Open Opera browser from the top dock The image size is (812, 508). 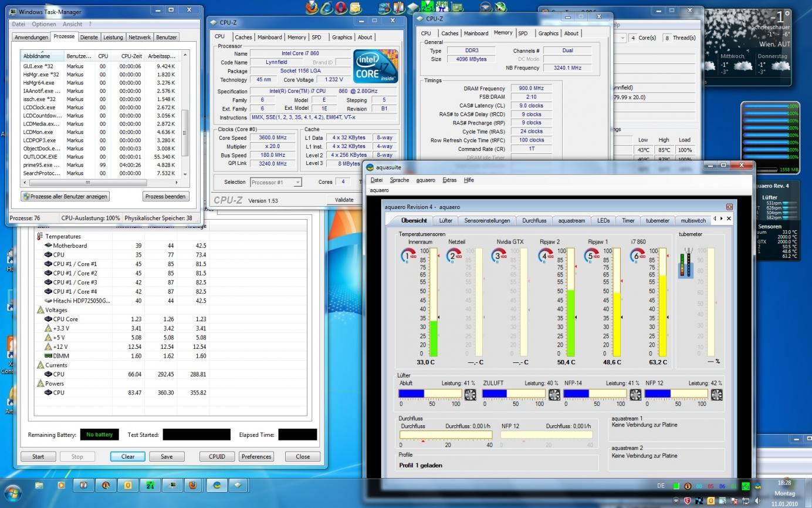pos(341,8)
